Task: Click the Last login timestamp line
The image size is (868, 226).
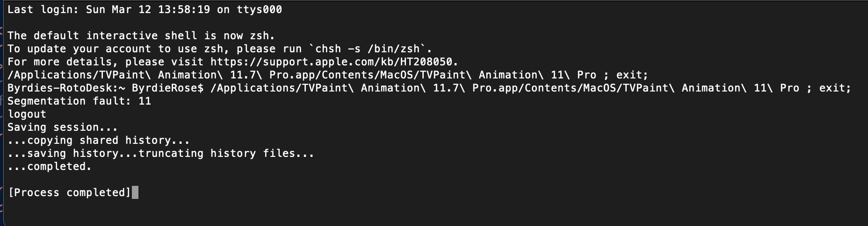Action: click(x=145, y=9)
